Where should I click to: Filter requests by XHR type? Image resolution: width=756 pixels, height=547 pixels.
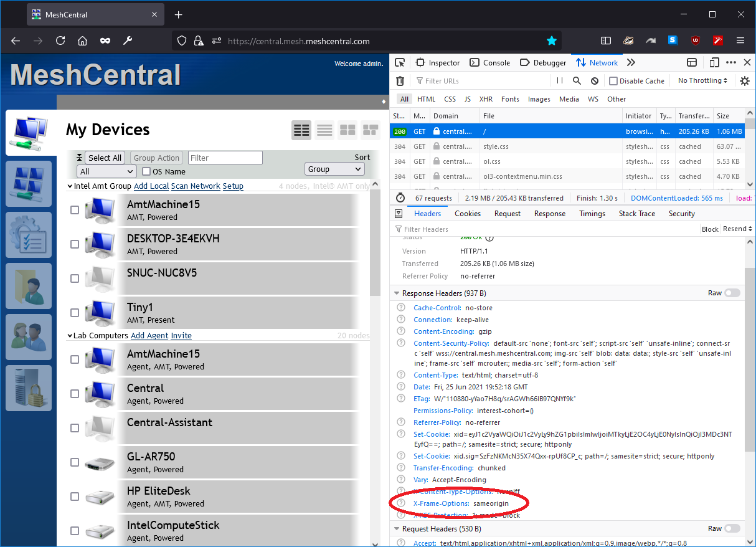(x=486, y=99)
